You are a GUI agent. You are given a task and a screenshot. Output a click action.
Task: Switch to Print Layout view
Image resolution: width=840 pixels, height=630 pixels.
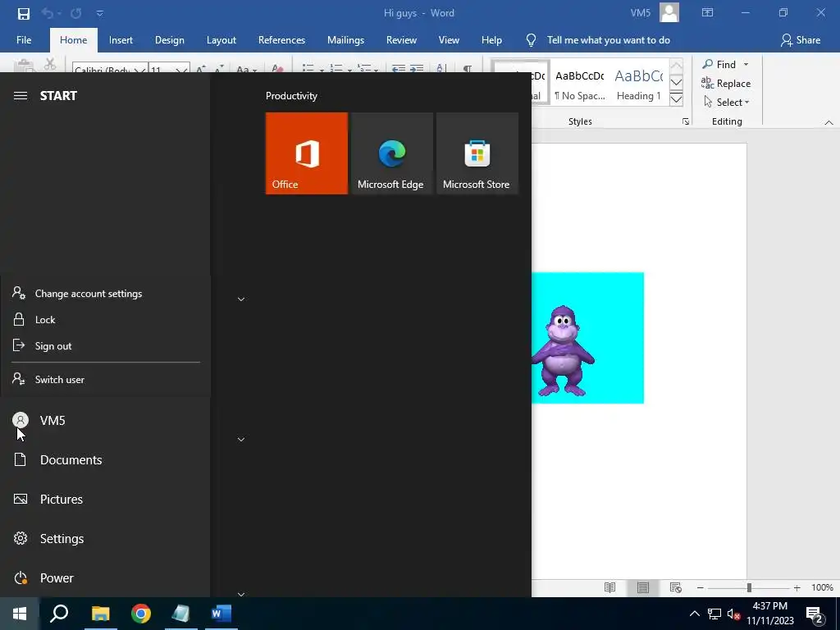[643, 587]
